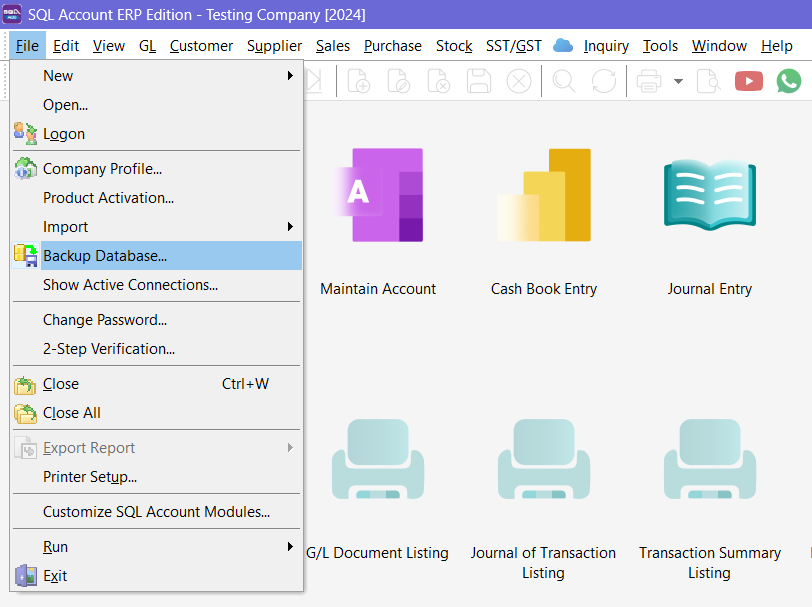Open 2-Step Verification settings

(109, 349)
